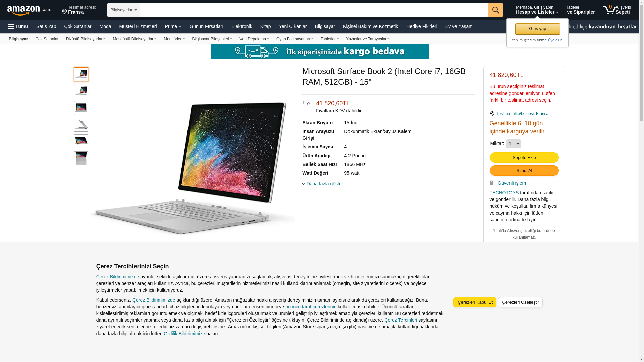Select the last product thumbnail image
This screenshot has width=644, height=362.
pyautogui.click(x=81, y=158)
